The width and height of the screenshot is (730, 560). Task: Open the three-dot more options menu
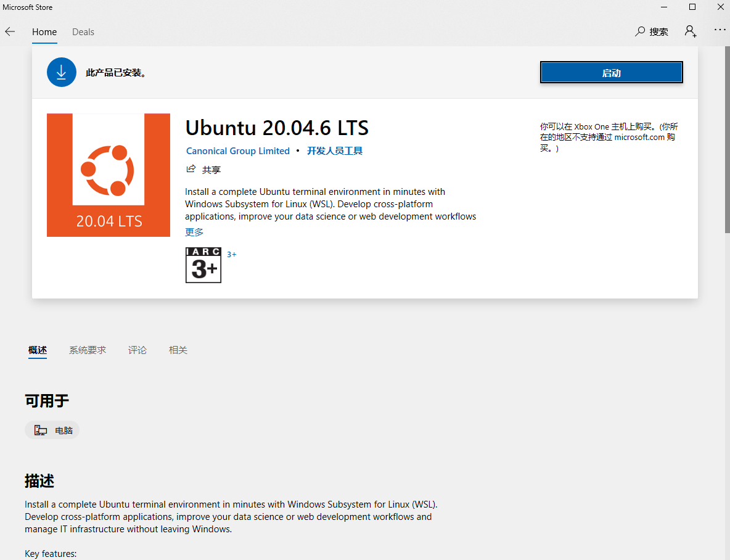tap(720, 30)
